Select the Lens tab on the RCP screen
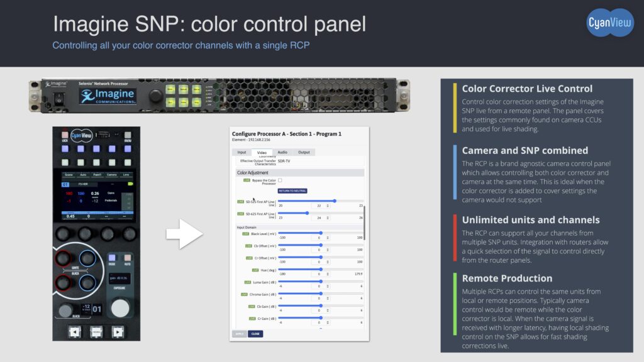This screenshot has height=362, width=644. coord(126,175)
